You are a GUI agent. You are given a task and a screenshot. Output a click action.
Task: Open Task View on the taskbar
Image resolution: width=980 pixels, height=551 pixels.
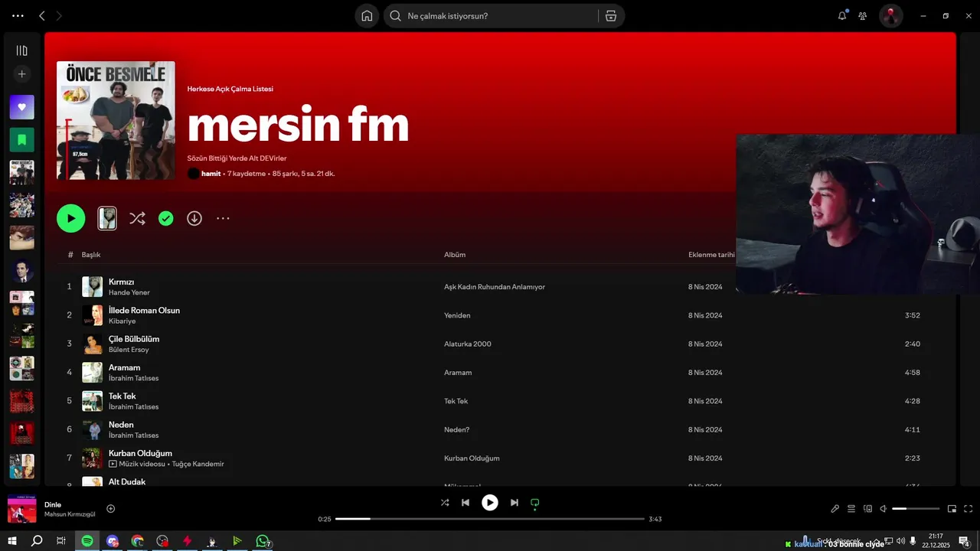(61, 541)
